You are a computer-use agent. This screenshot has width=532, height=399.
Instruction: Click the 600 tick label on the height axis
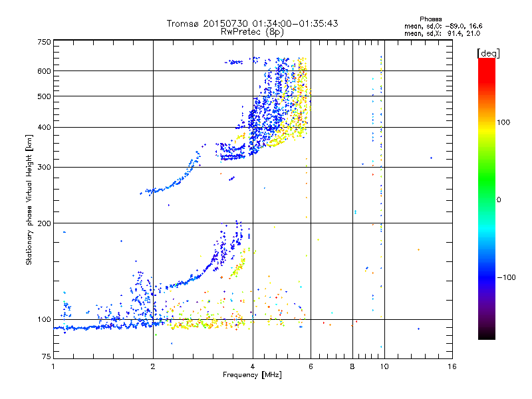44,71
